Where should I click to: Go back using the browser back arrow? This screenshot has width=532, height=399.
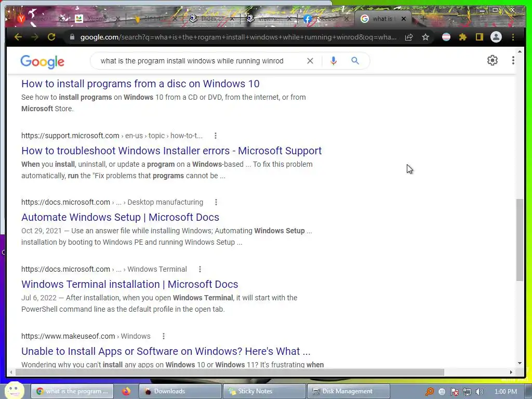click(18, 37)
